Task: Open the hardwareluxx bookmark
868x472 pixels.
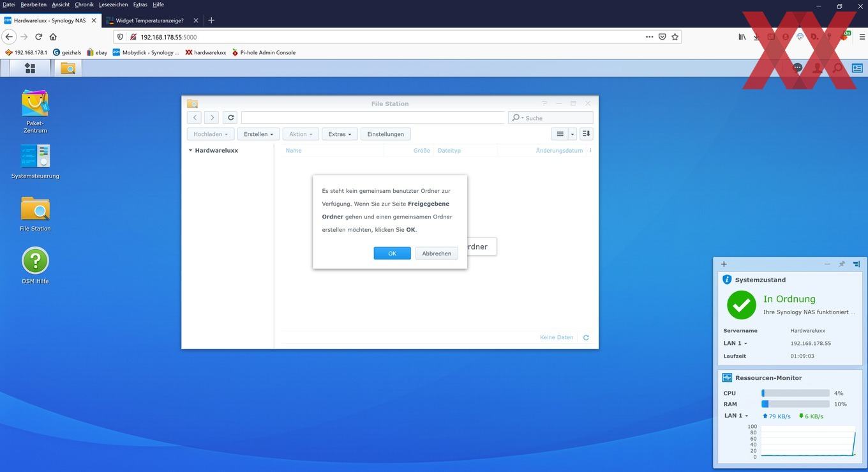Action: (206, 52)
